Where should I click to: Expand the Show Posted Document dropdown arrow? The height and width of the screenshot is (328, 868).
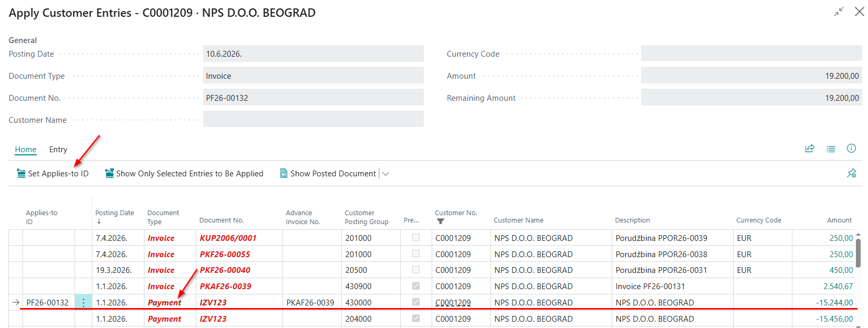click(x=385, y=174)
